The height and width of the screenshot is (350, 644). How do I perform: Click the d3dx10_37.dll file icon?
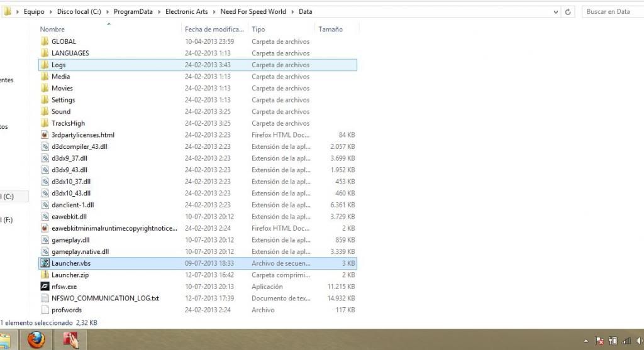click(x=45, y=182)
